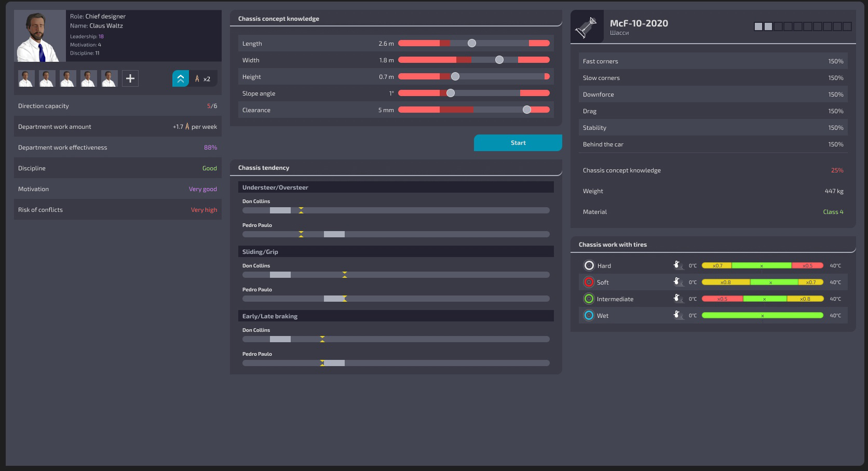Click the thermometer icon in Soft row

point(677,281)
